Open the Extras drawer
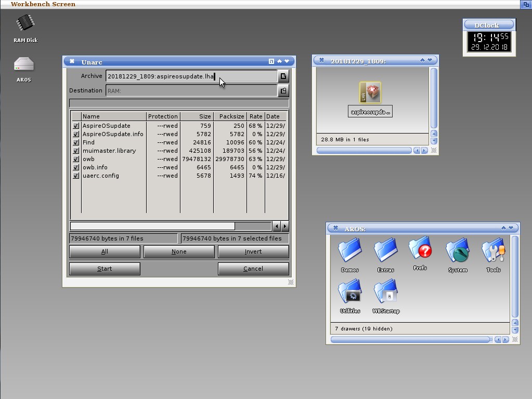 tap(386, 251)
